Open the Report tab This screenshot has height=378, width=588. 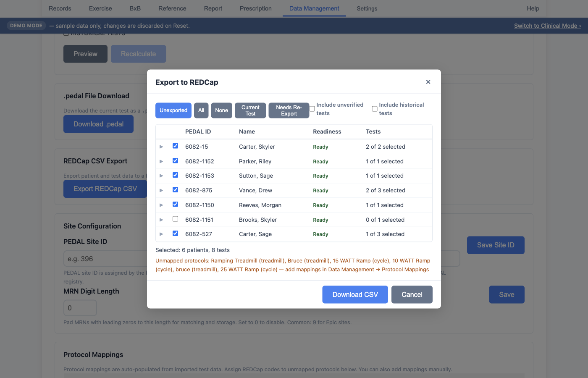(213, 8)
